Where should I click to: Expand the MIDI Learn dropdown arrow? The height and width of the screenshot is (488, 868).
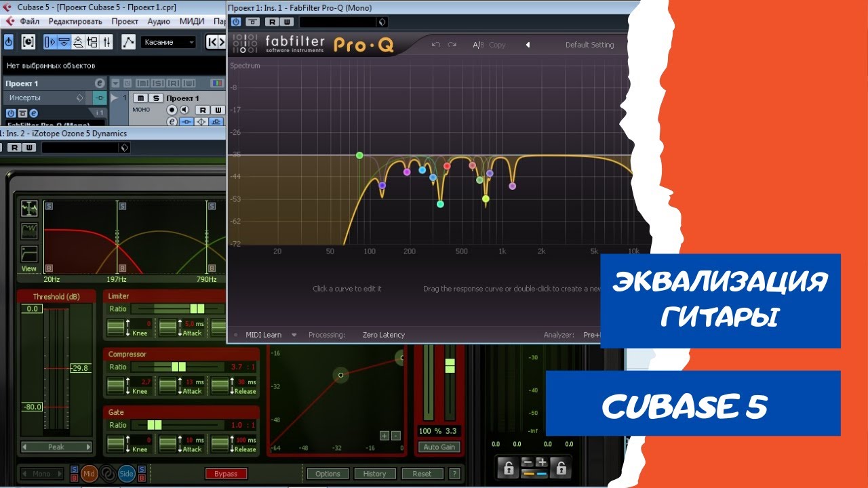tap(294, 335)
